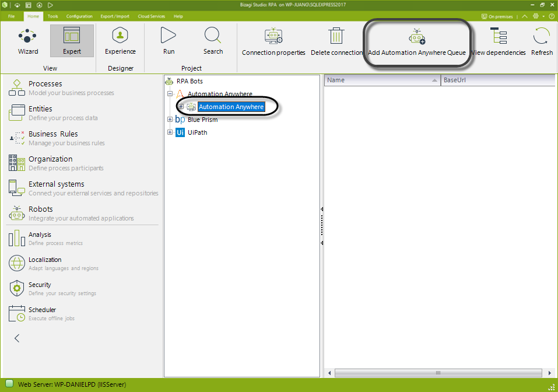Click the scrollbar right arrow
558x392 pixels.
(549, 373)
